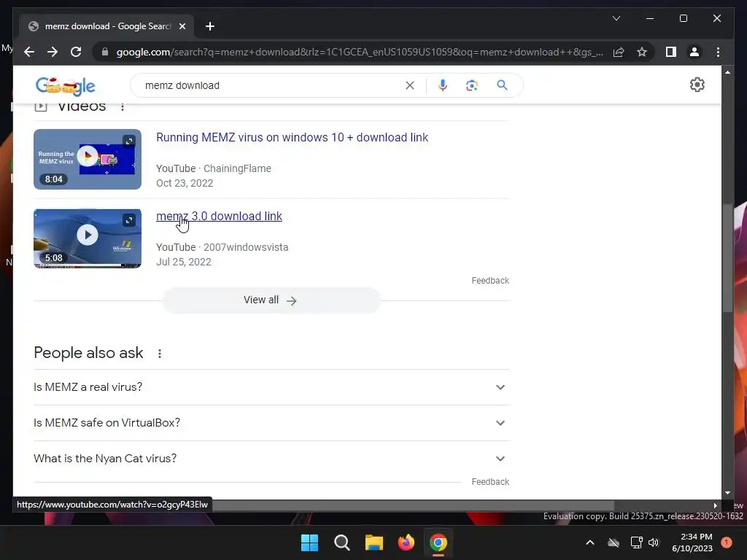Bookmark this page with the star
747x560 pixels.
point(642,52)
